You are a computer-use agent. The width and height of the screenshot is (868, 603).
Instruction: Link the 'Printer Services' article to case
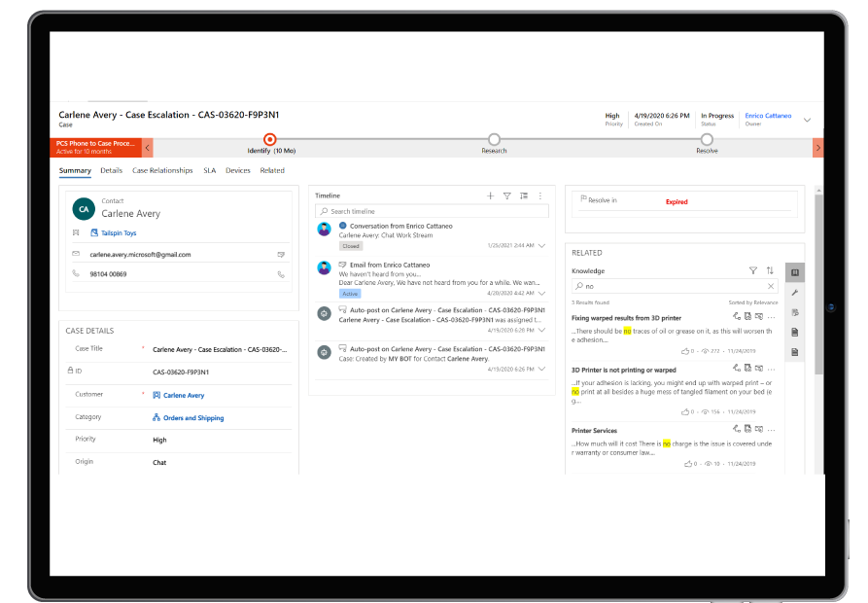(x=736, y=429)
